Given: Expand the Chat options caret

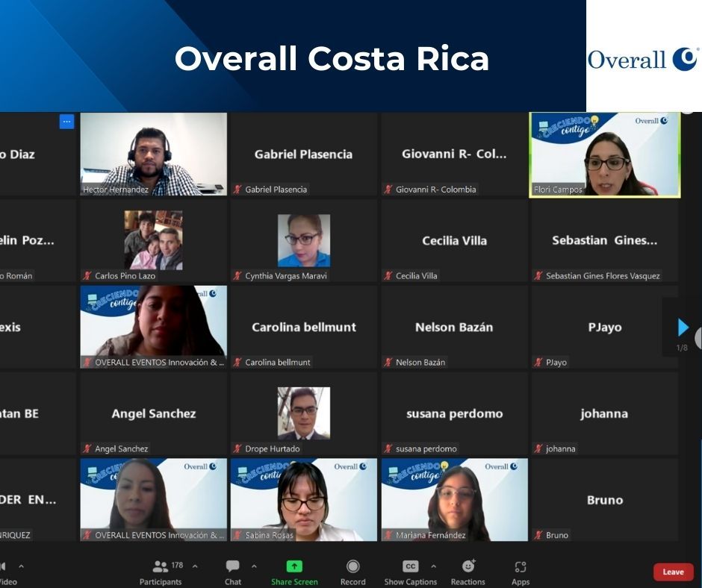Looking at the screenshot, I should tap(254, 566).
